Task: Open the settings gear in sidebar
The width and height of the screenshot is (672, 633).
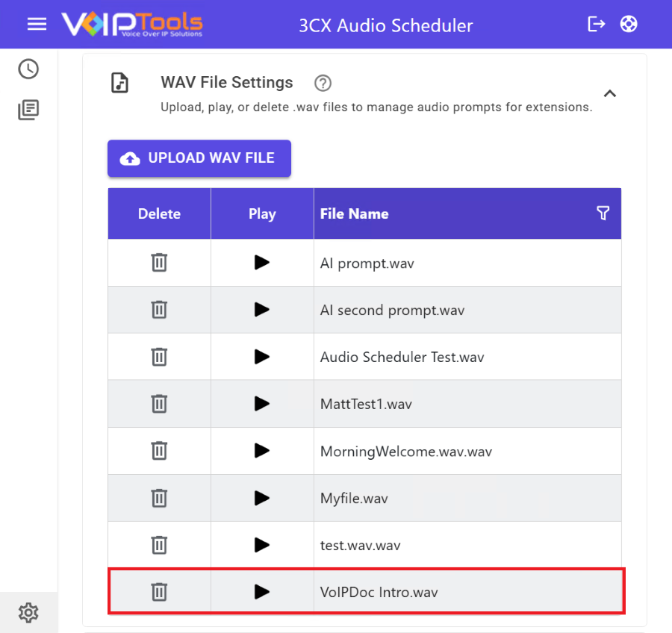Action: [28, 613]
